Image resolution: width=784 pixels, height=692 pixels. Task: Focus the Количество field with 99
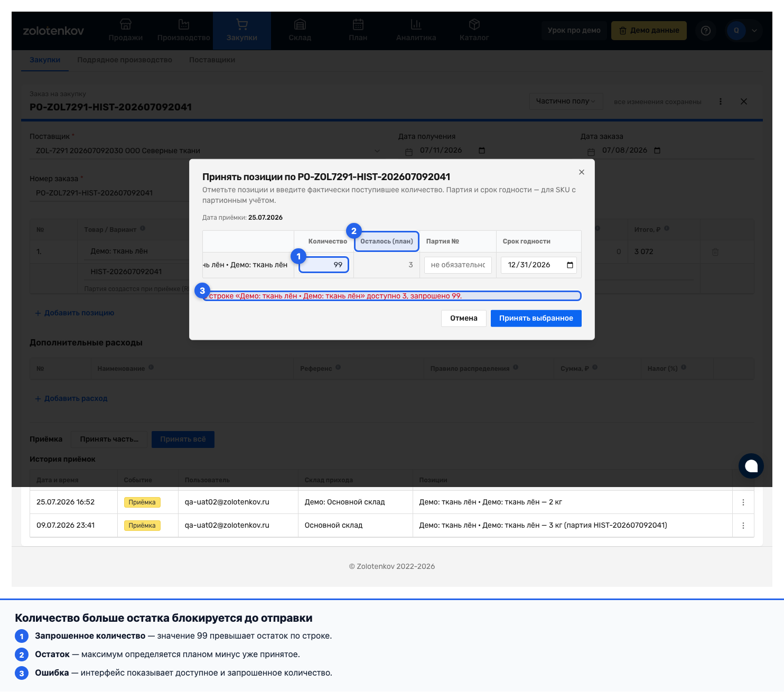(324, 265)
